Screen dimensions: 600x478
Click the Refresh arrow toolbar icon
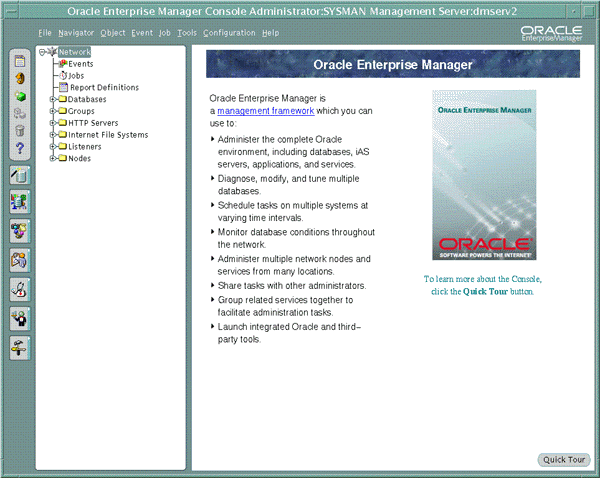pyautogui.click(x=20, y=78)
